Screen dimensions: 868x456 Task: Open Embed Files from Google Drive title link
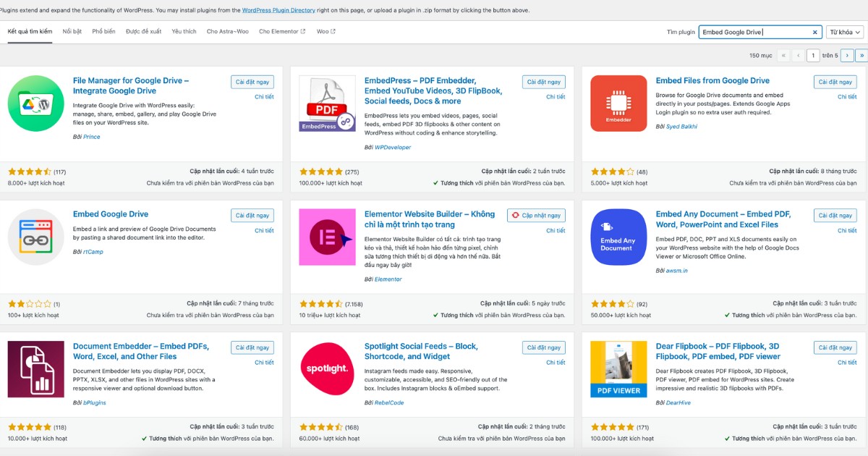pyautogui.click(x=712, y=80)
